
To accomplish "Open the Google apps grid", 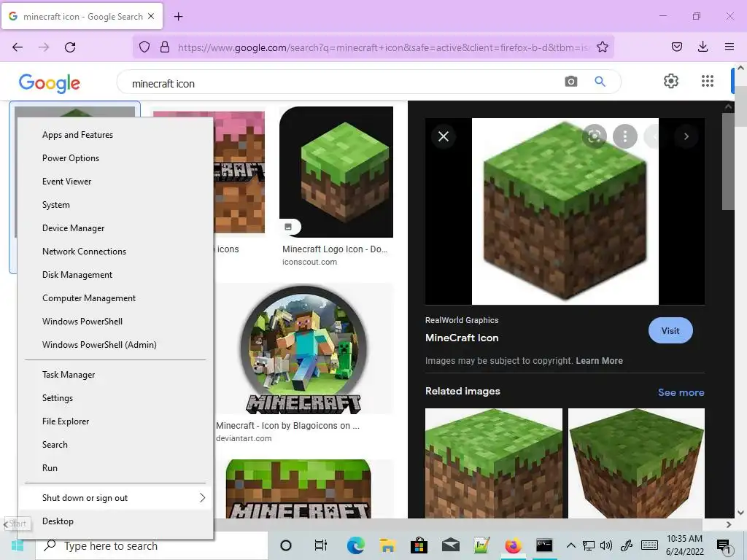I will pyautogui.click(x=708, y=81).
